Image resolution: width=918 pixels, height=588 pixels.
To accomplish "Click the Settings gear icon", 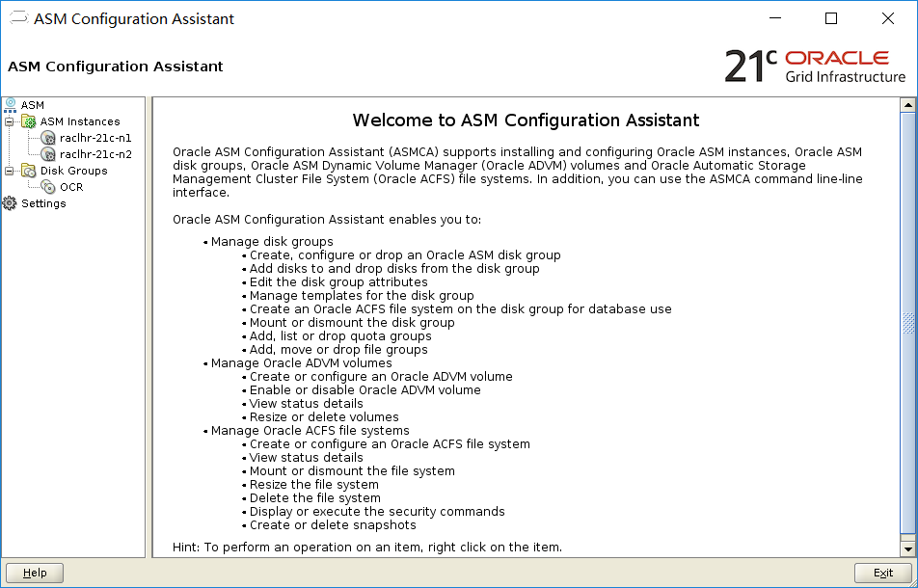I will [x=10, y=203].
